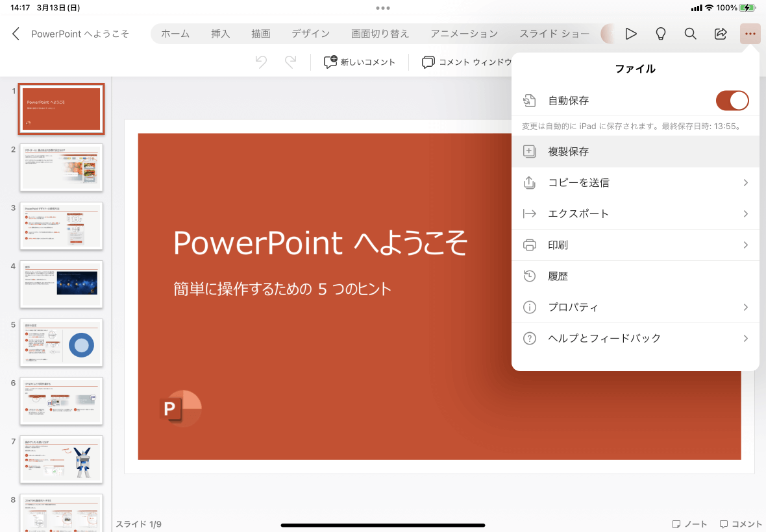Open the コメント button at bottom

point(741,524)
